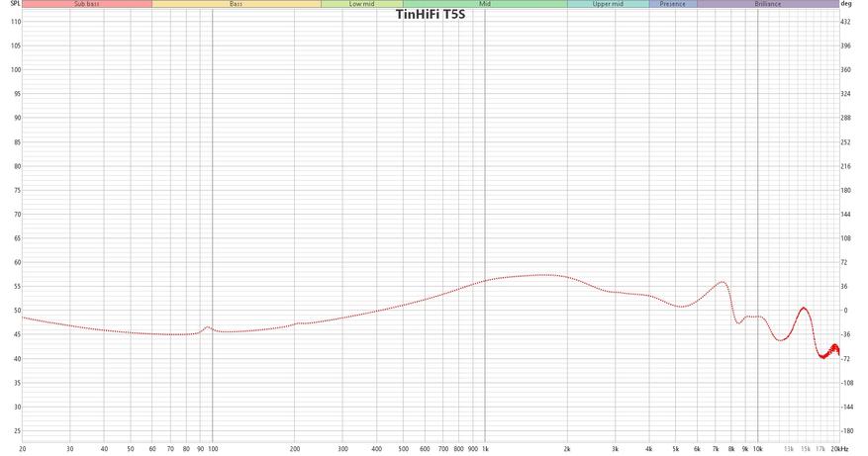The width and height of the screenshot is (868, 456).
Task: Click the 10k frequency axis label
Action: pyautogui.click(x=758, y=449)
